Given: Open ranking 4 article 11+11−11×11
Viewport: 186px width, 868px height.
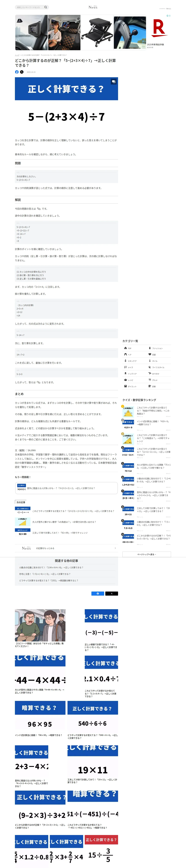Looking at the screenshot, I should (154, 452).
